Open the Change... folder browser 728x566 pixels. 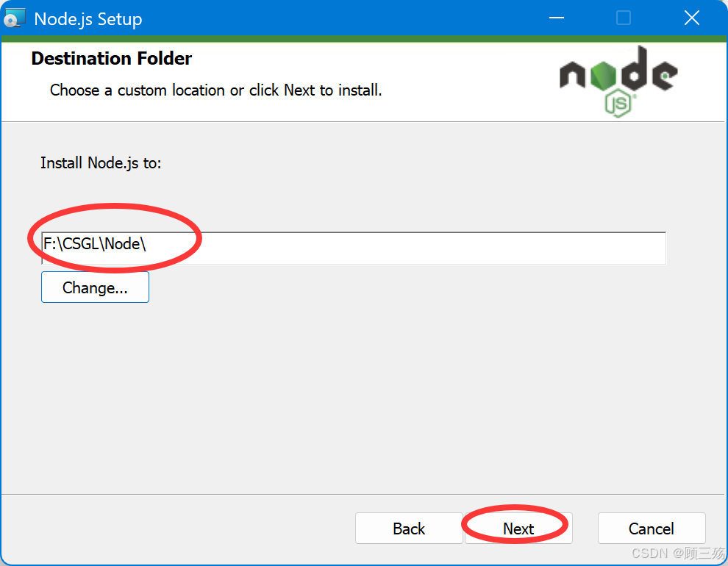[x=95, y=287]
